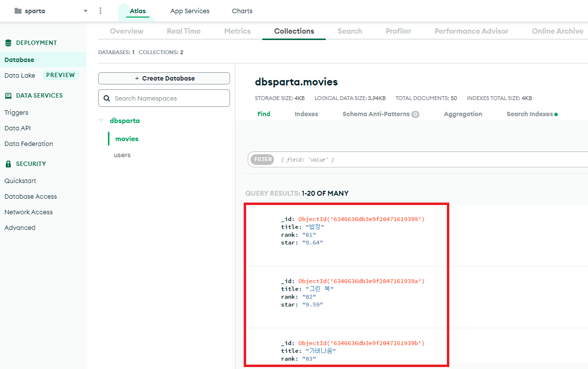Screen dimensions: 588x369
Task: Click the sparta project folder icon
Action: (18, 11)
